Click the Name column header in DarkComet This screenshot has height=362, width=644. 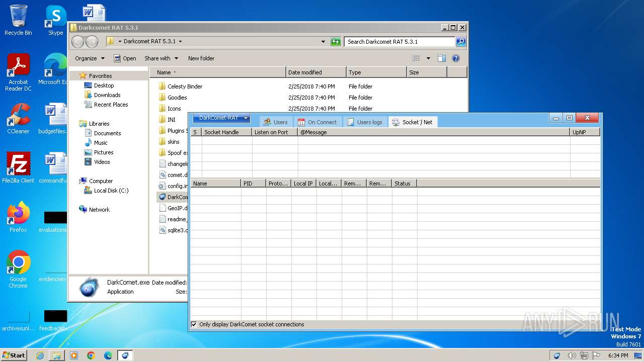pyautogui.click(x=216, y=184)
